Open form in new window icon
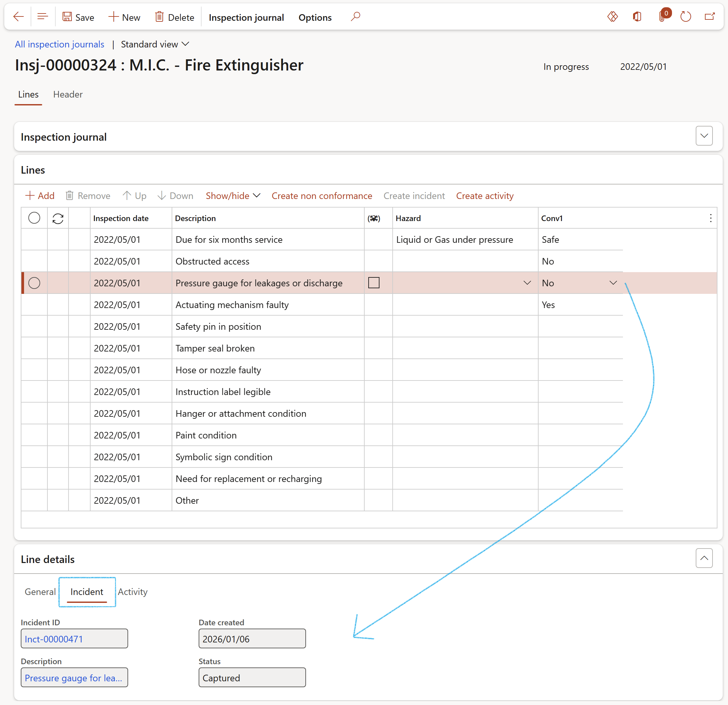Viewport: 728px width, 705px height. [x=710, y=17]
